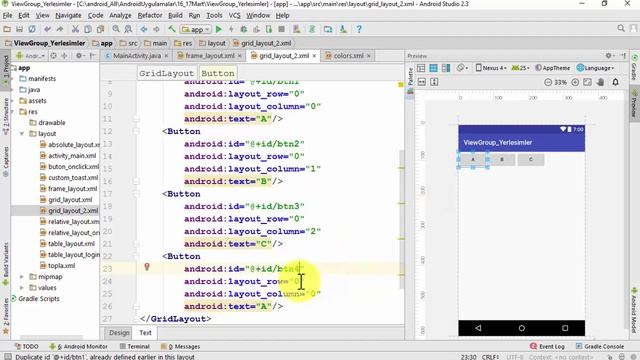
Task: Click the Attach debugger icon in the toolbar
Action: [x=269, y=29]
